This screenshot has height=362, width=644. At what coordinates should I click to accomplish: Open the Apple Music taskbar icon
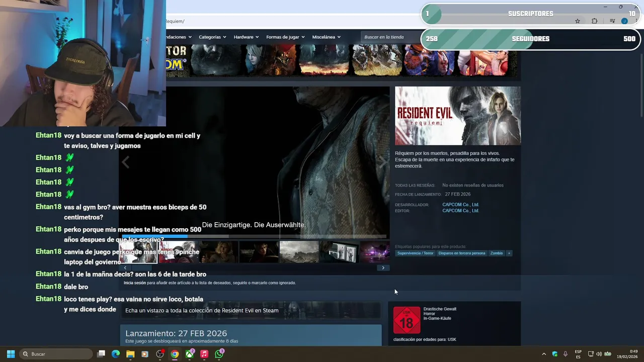tap(204, 354)
